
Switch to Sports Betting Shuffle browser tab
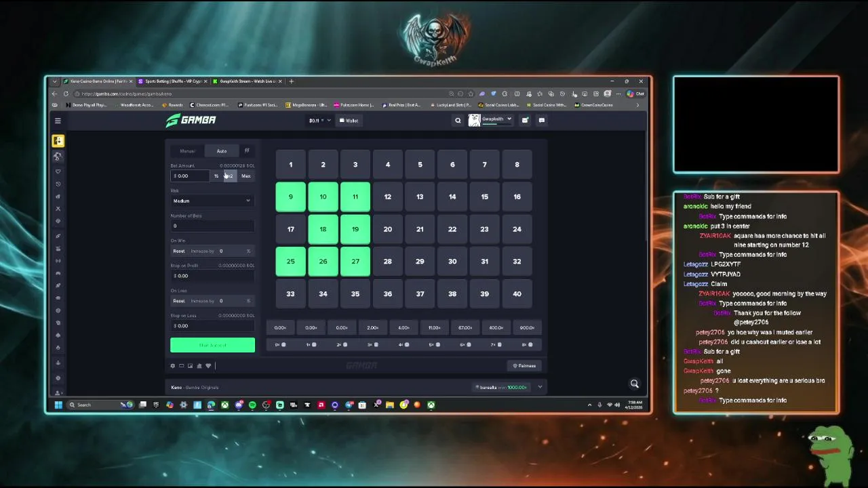[172, 81]
